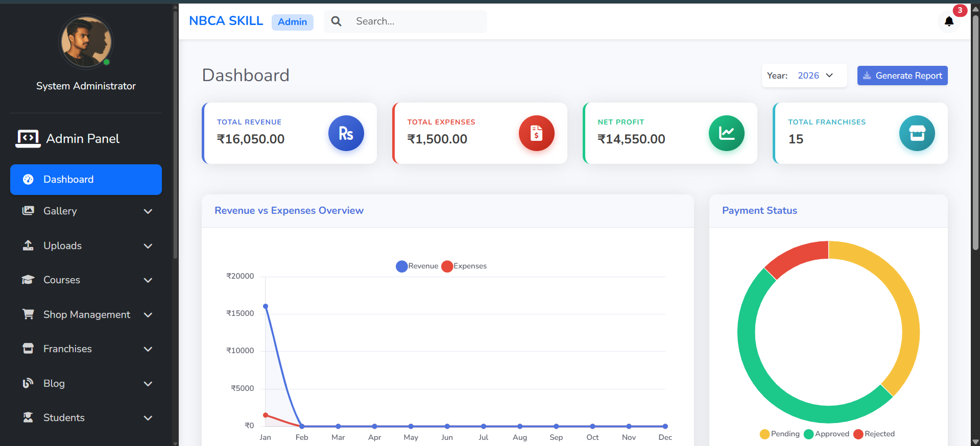Image resolution: width=980 pixels, height=446 pixels.
Task: Click the Total Expenses invoice icon
Action: coord(536,133)
